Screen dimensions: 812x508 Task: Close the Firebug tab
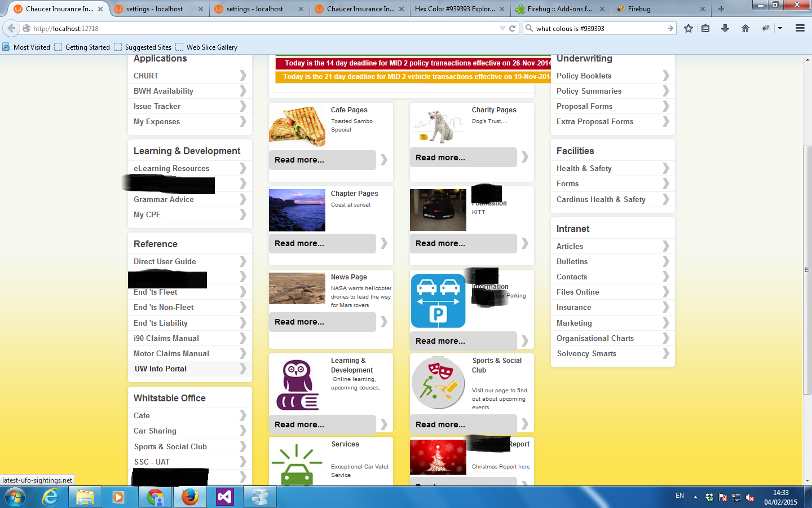(x=703, y=9)
